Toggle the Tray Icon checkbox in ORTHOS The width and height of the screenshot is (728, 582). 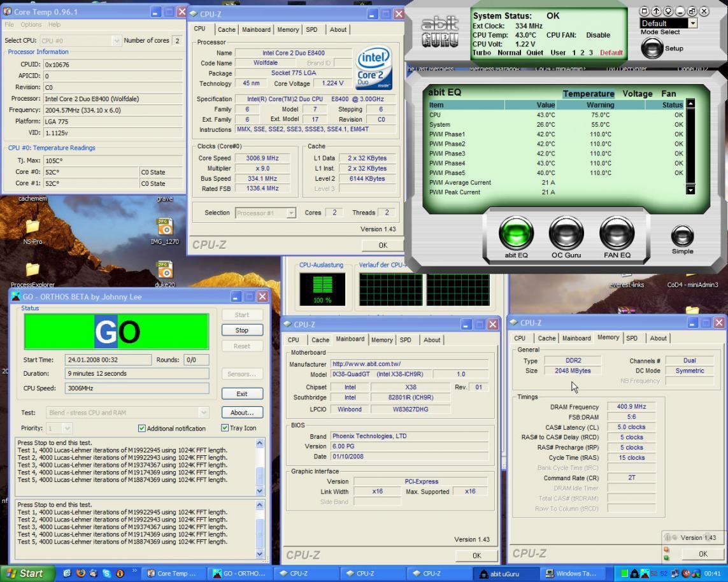tap(225, 427)
